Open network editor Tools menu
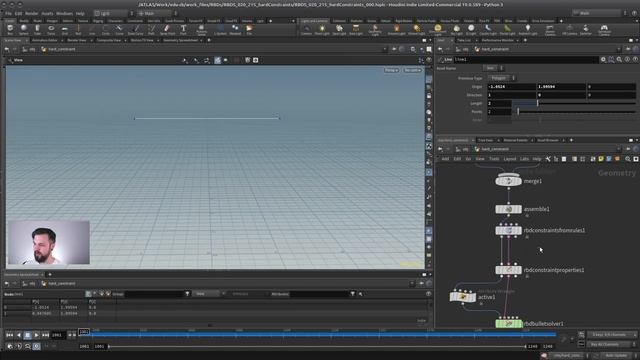640x360 pixels. pos(494,159)
